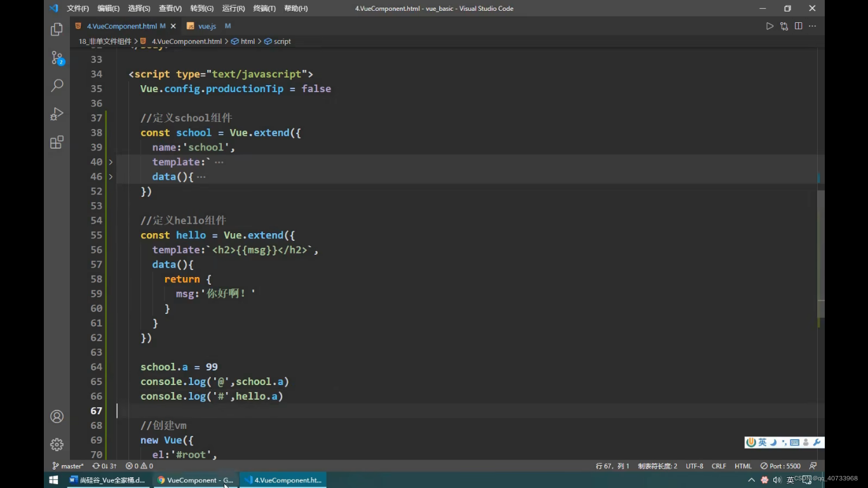Click on msg:'你好啊！' text
Viewport: 868px width, 488px height.
pos(216,294)
